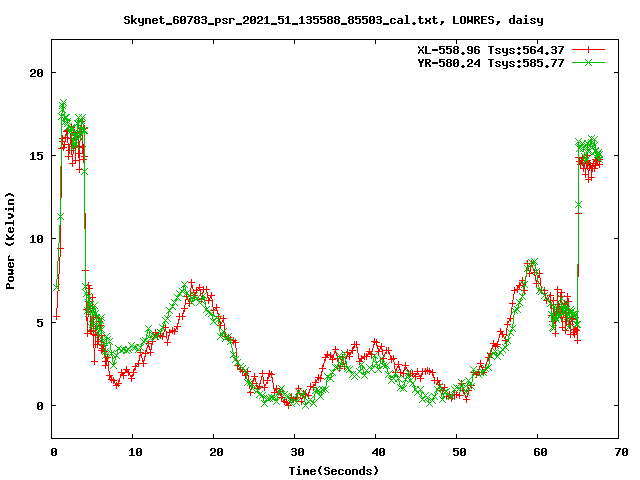This screenshot has width=640, height=480.
Task: Click the green legend line sample marker
Action: pyautogui.click(x=588, y=62)
